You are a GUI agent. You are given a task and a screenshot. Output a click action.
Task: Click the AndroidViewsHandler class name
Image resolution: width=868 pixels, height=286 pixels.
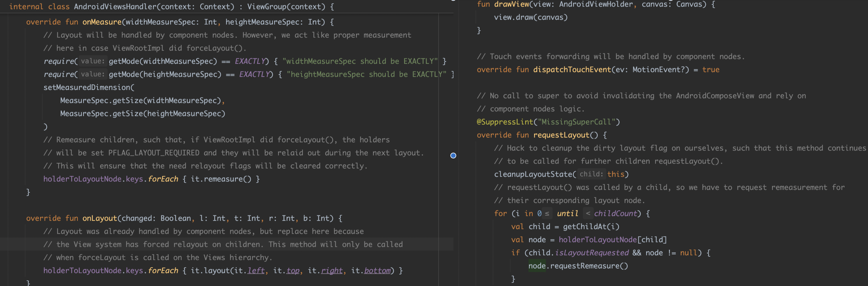[115, 6]
